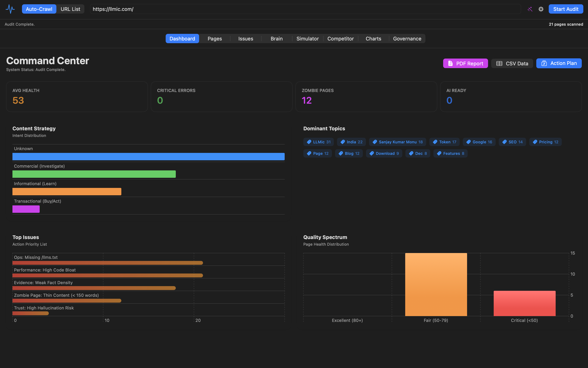Click the Action Plan button
The height and width of the screenshot is (368, 588).
point(559,64)
